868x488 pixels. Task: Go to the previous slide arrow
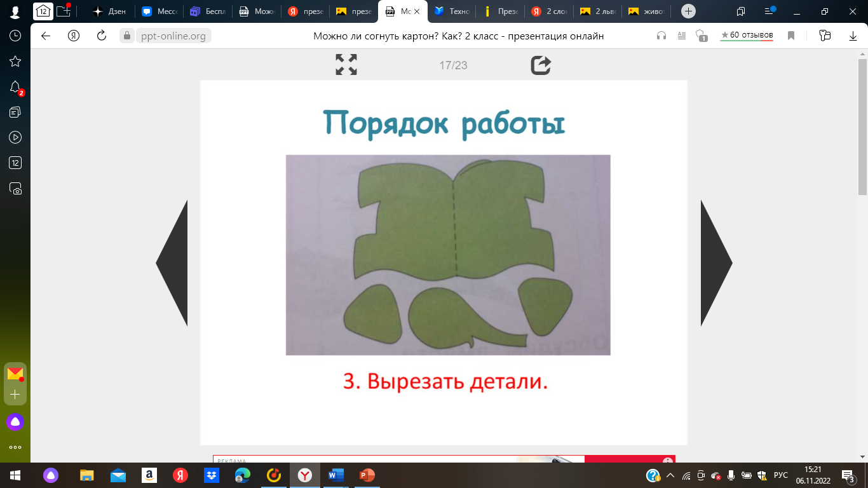click(x=172, y=263)
